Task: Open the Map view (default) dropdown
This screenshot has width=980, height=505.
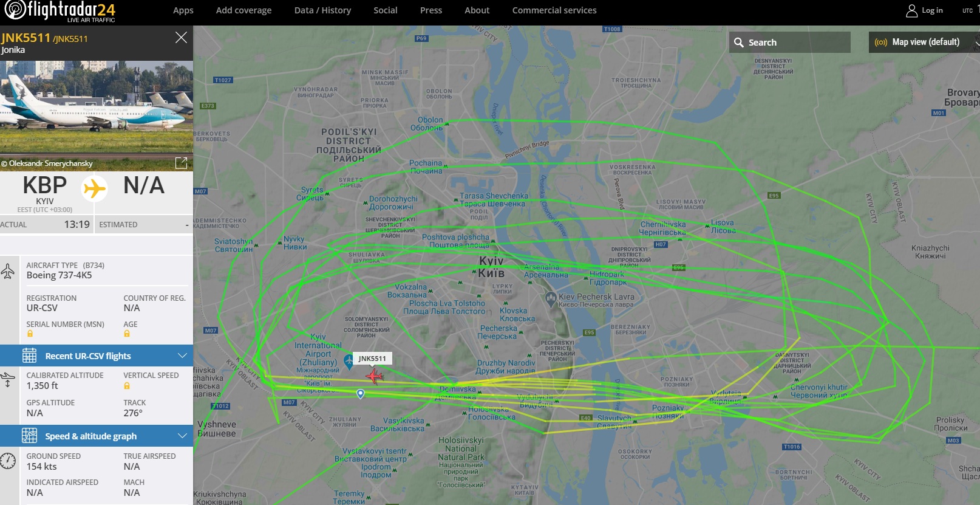Action: (x=924, y=42)
